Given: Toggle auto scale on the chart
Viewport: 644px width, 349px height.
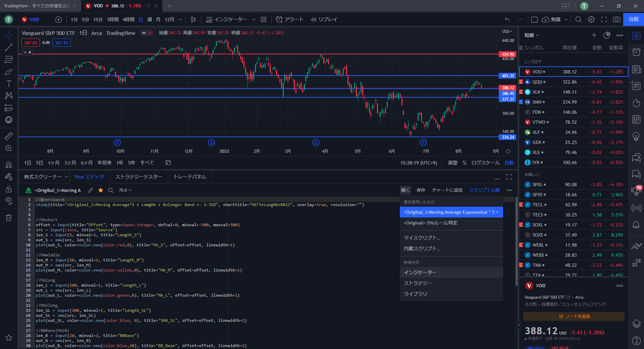Looking at the screenshot, I should (x=509, y=163).
